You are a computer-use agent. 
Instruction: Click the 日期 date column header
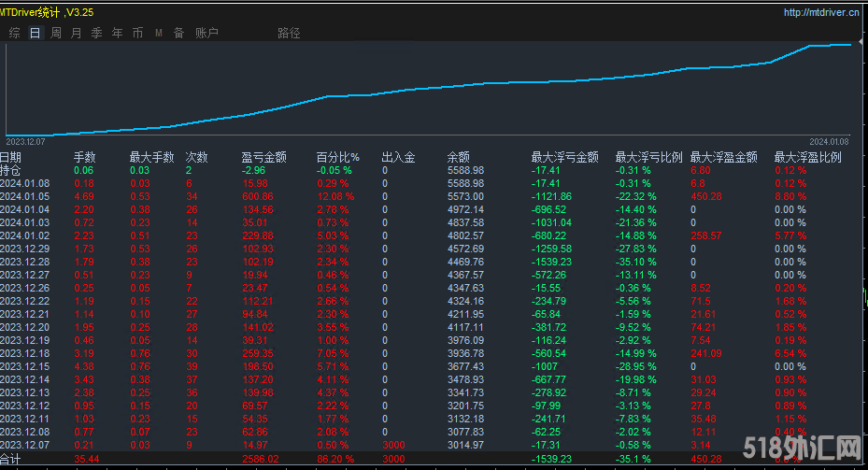pos(10,157)
